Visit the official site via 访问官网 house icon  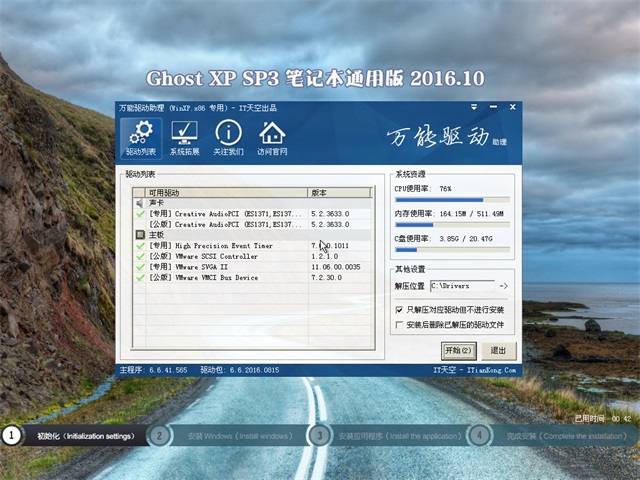click(272, 138)
